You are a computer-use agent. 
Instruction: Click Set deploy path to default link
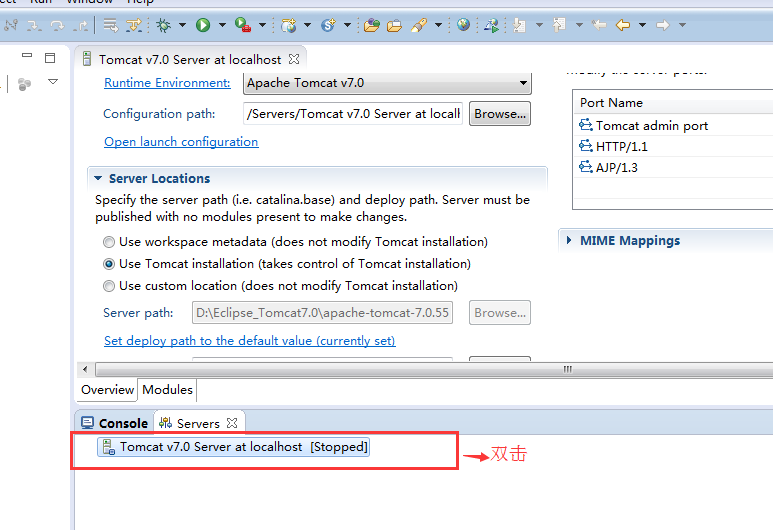point(249,341)
